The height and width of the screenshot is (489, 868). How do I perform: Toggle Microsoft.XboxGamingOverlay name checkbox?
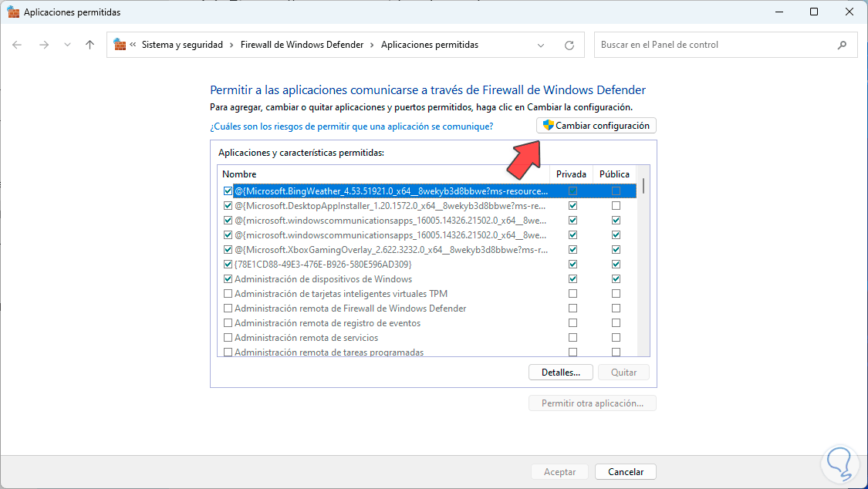point(228,249)
